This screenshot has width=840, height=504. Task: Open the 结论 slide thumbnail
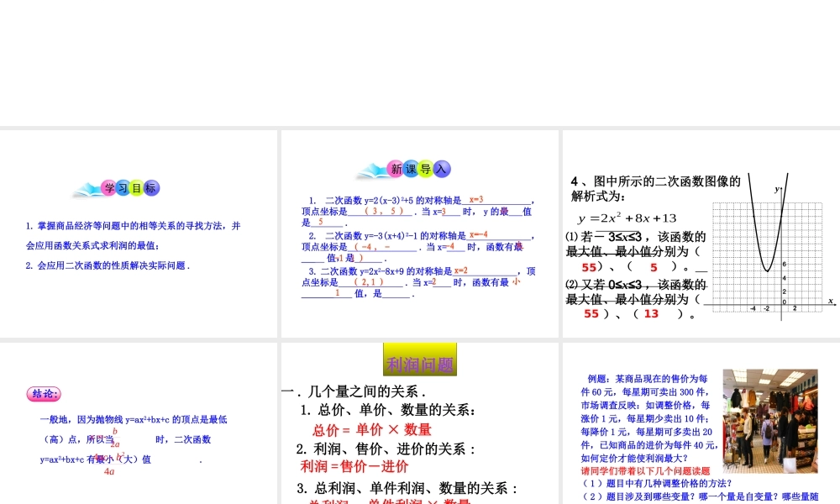coord(139,423)
